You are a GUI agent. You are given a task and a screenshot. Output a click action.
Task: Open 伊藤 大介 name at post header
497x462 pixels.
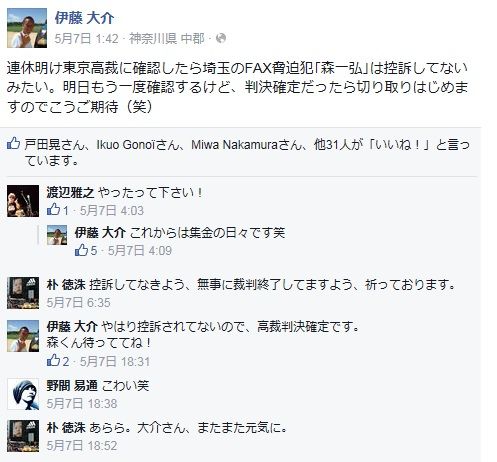coord(84,18)
